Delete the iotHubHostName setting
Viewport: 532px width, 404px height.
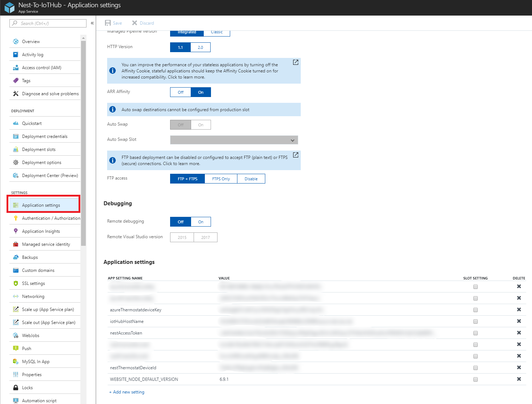click(519, 321)
